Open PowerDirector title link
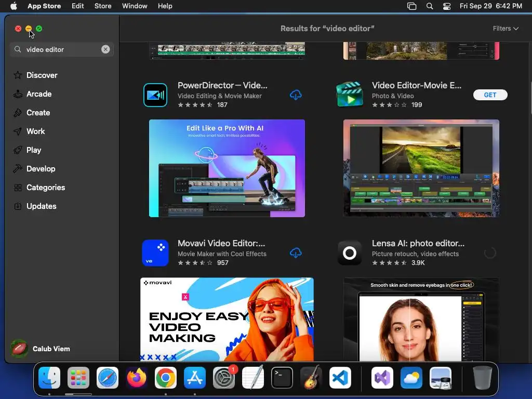Screen dimensions: 532x399 [222, 85]
